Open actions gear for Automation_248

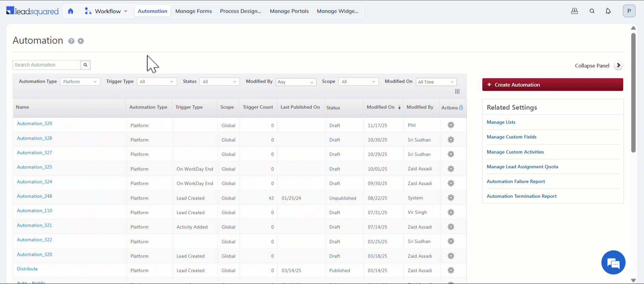(451, 198)
